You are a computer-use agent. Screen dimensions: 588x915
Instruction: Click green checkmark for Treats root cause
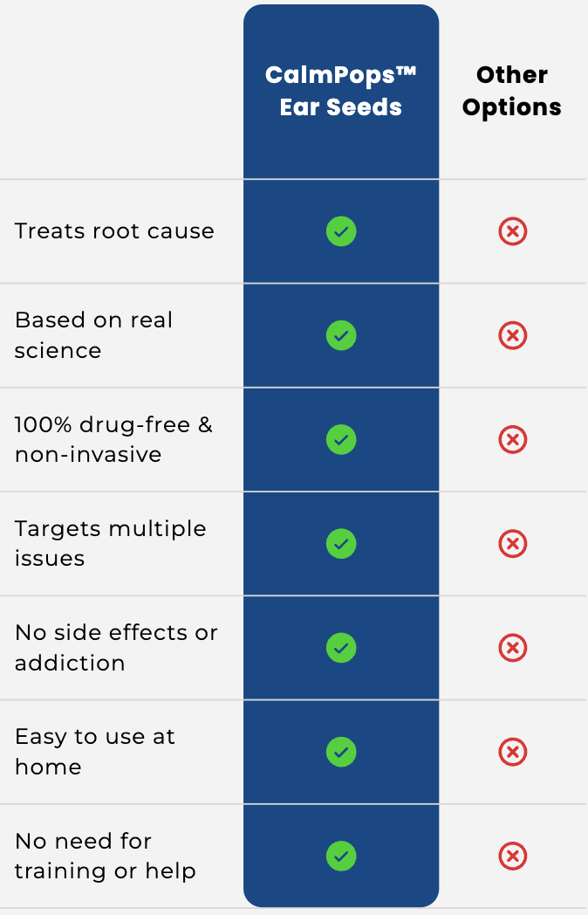(x=341, y=231)
